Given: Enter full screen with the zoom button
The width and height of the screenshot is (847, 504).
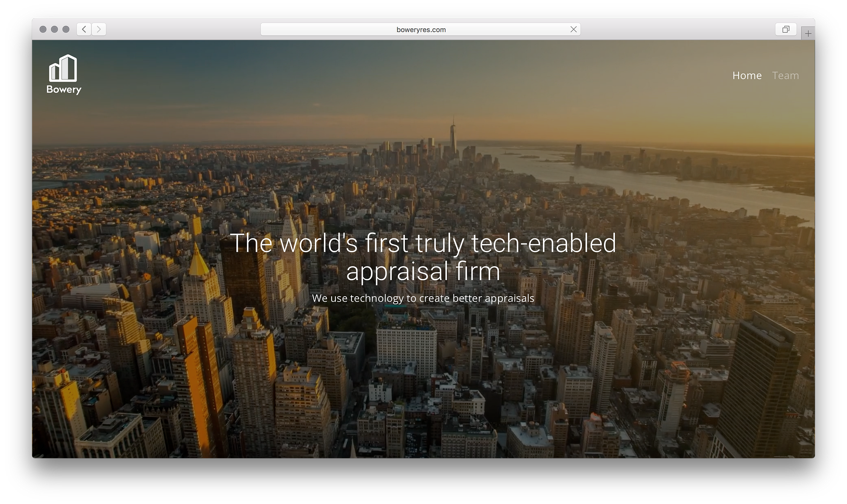Looking at the screenshot, I should pyautogui.click(x=66, y=29).
